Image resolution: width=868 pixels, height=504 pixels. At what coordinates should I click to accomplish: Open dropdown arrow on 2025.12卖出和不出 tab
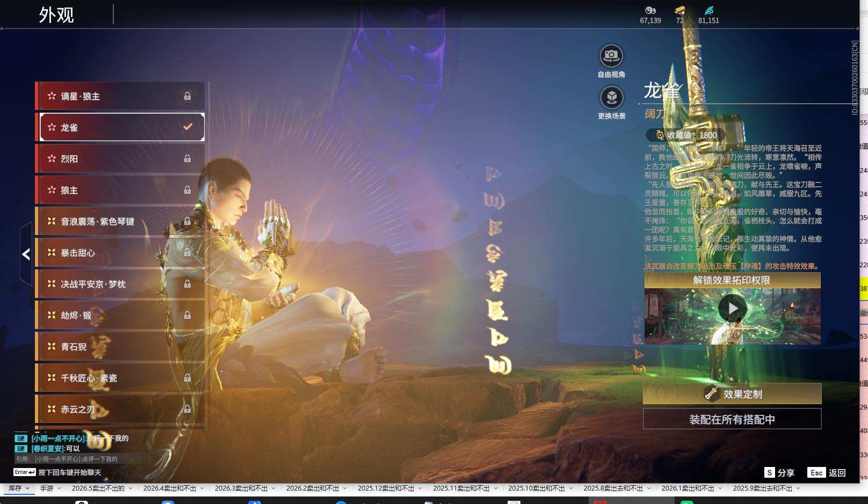(x=420, y=488)
